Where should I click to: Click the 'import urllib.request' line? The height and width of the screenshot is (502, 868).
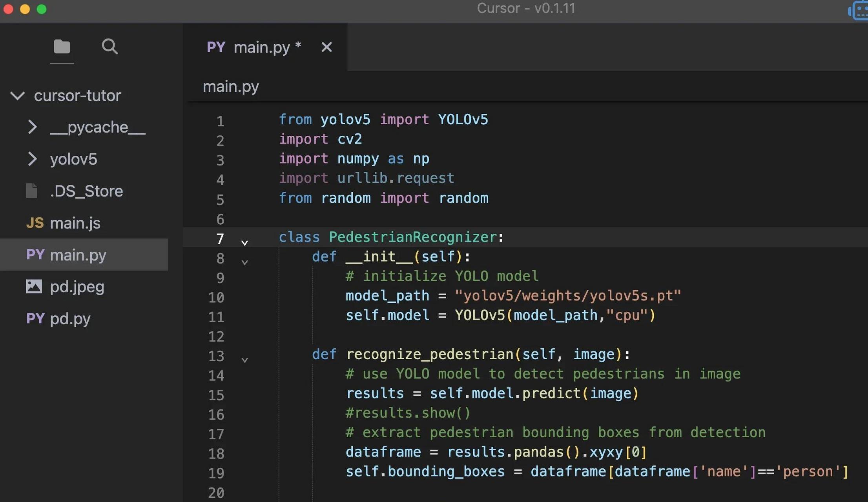(x=367, y=178)
